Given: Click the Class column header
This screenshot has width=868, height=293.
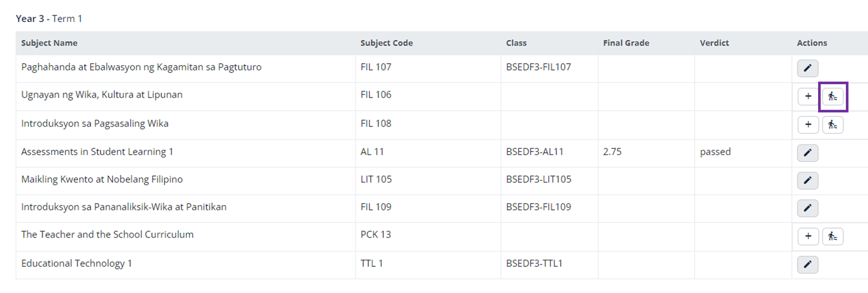Looking at the screenshot, I should pyautogui.click(x=516, y=43).
